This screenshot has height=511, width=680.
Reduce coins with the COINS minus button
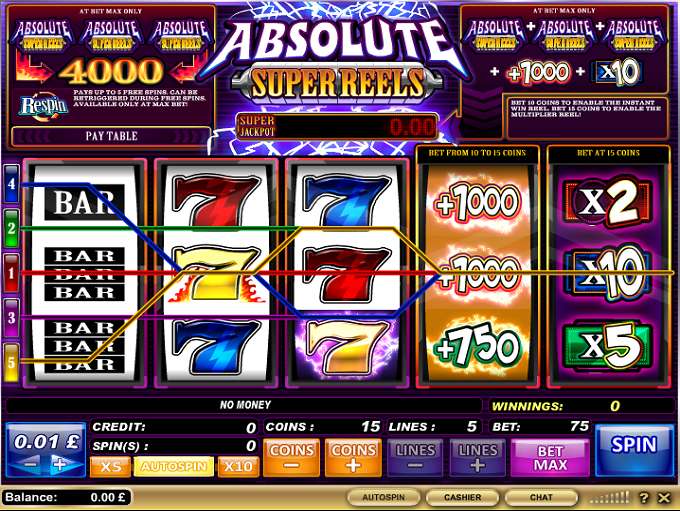[x=291, y=458]
